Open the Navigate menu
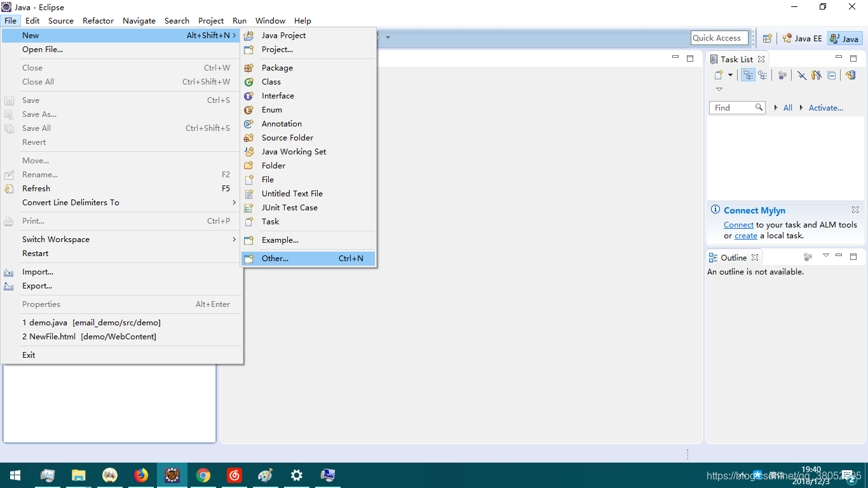The width and height of the screenshot is (868, 488). tap(139, 20)
